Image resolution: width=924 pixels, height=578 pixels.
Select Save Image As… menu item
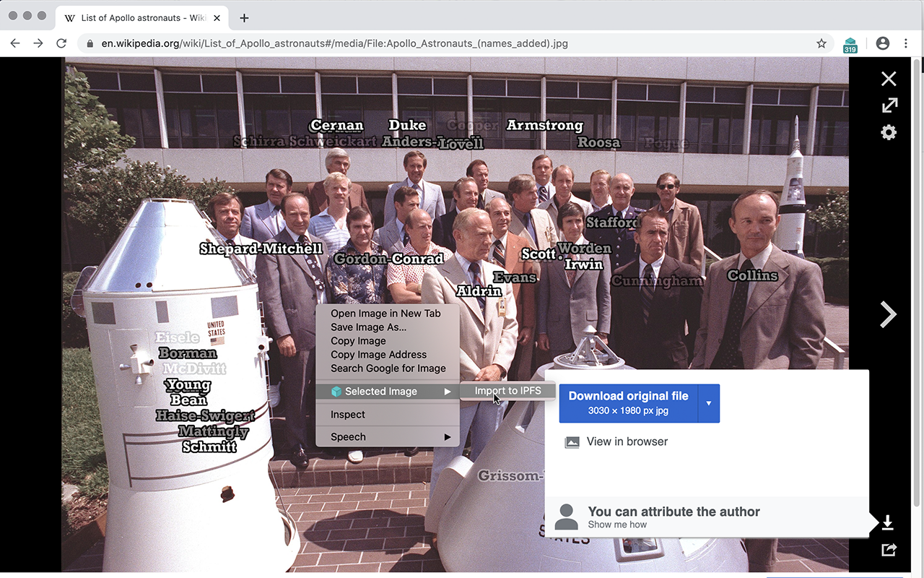(x=368, y=327)
